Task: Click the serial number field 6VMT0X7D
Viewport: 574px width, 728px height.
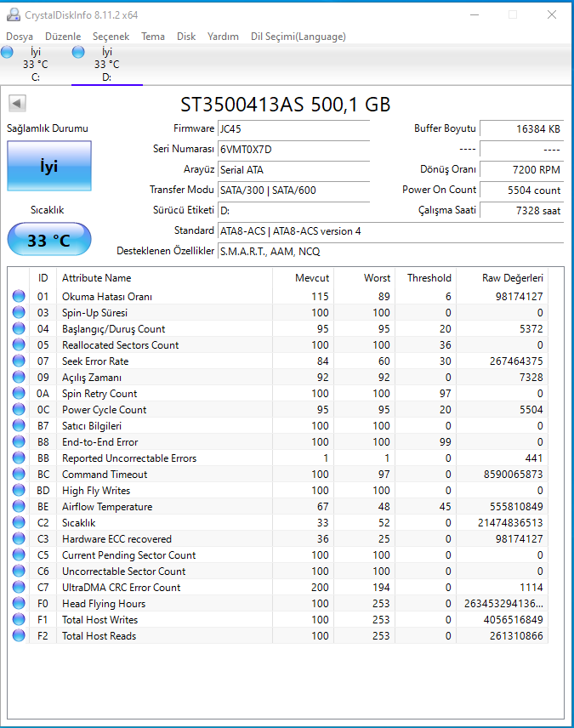Action: [x=293, y=150]
